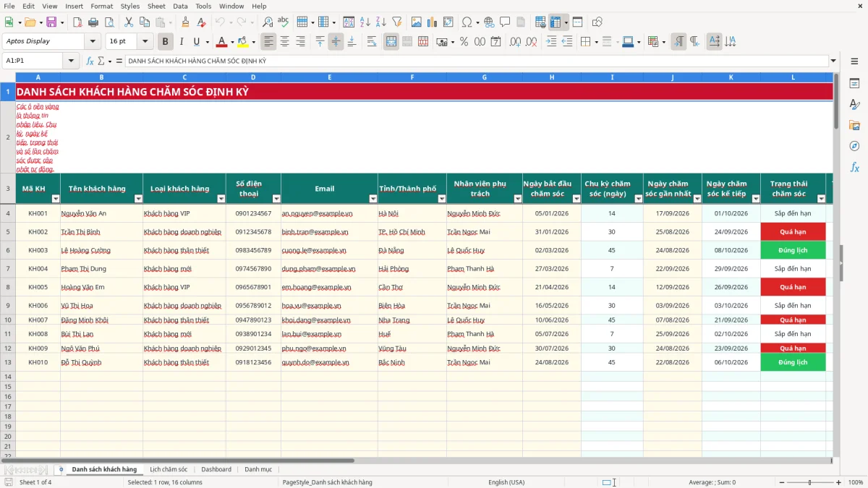Toggle Bold formatting
The image size is (868, 488).
165,42
